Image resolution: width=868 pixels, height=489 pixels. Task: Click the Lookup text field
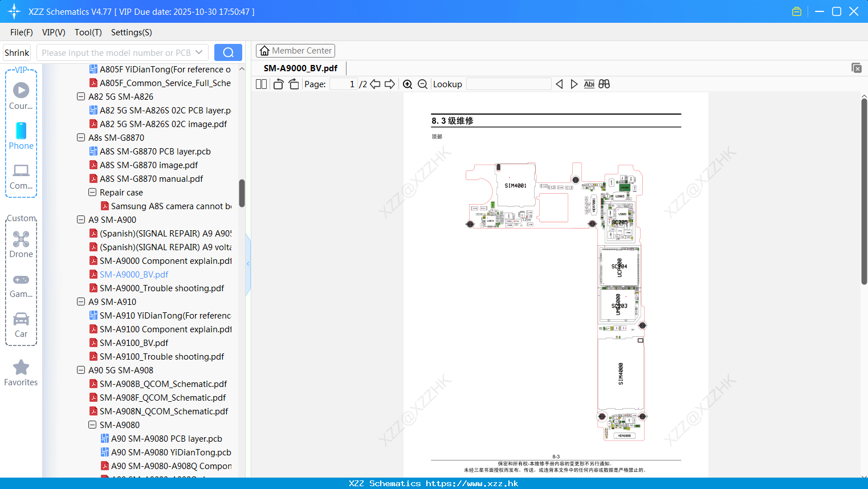pyautogui.click(x=509, y=84)
